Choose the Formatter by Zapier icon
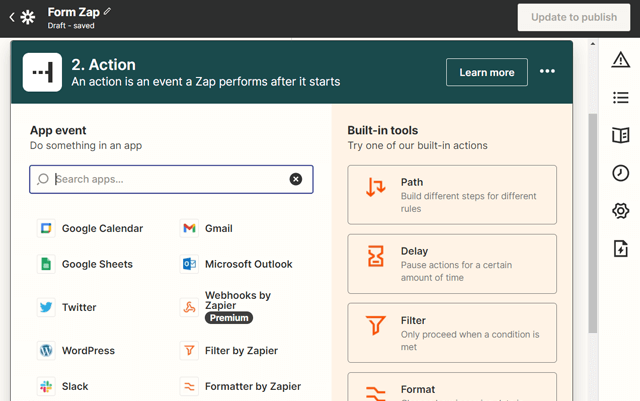This screenshot has width=640, height=401. click(189, 386)
